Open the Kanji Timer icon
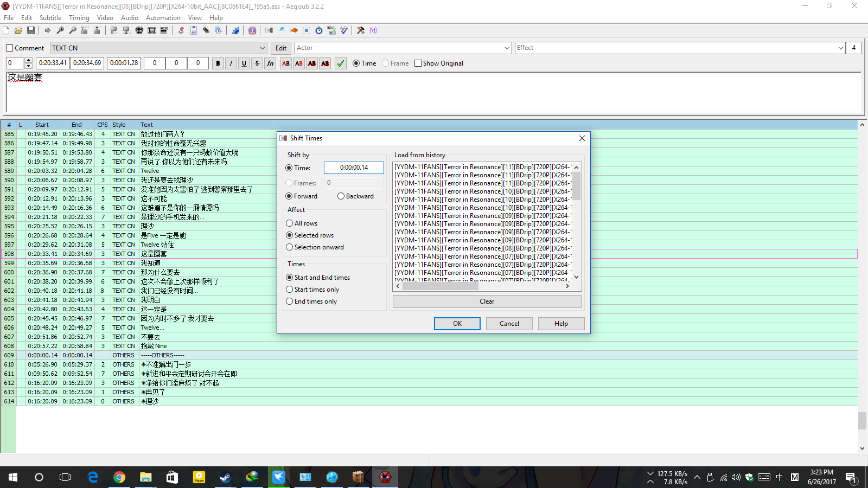 tap(331, 30)
